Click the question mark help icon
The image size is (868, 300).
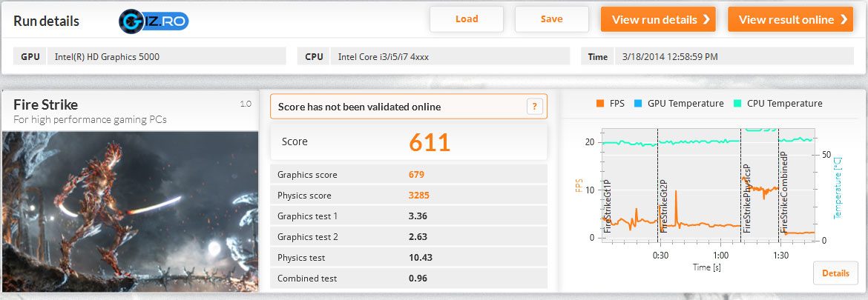coord(534,107)
